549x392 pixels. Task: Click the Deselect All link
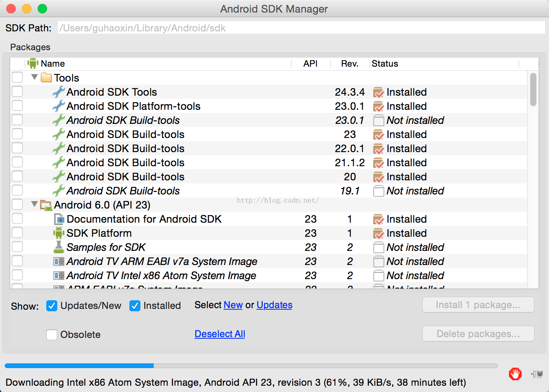[x=220, y=334]
